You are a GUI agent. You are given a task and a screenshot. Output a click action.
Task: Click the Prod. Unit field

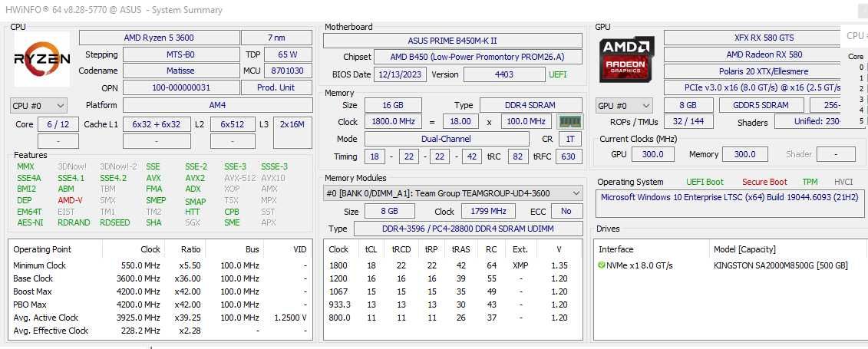tap(276, 87)
